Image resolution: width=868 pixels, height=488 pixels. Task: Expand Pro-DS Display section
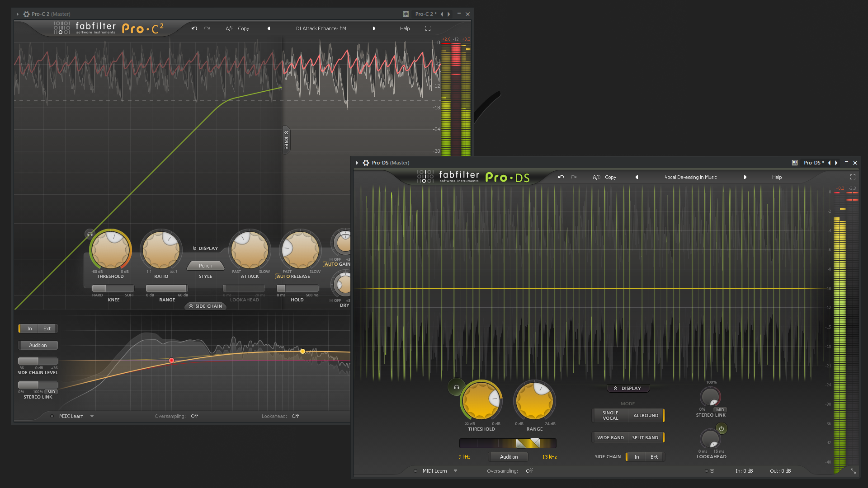627,388
